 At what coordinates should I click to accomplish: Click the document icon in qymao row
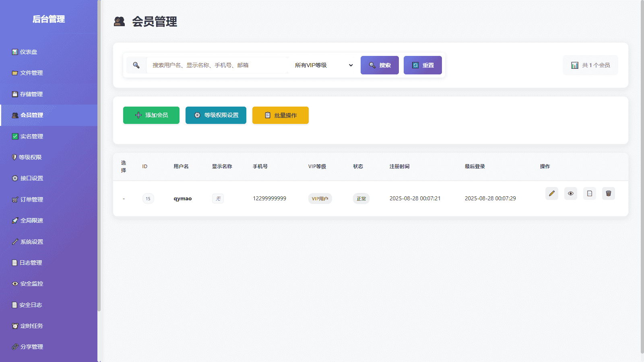pyautogui.click(x=589, y=193)
